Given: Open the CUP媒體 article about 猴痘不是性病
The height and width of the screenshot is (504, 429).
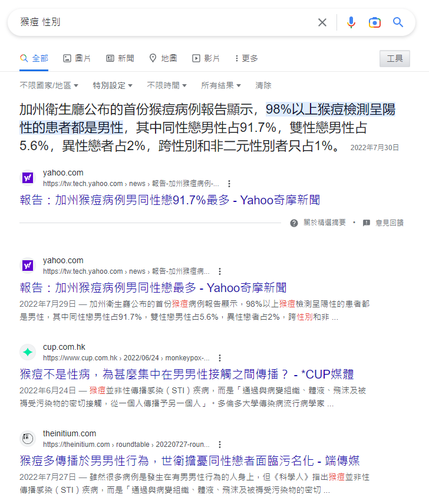Looking at the screenshot, I should click(x=187, y=374).
